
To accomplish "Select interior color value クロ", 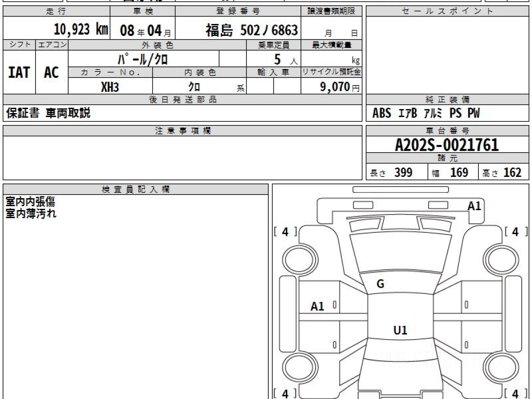I will (194, 87).
